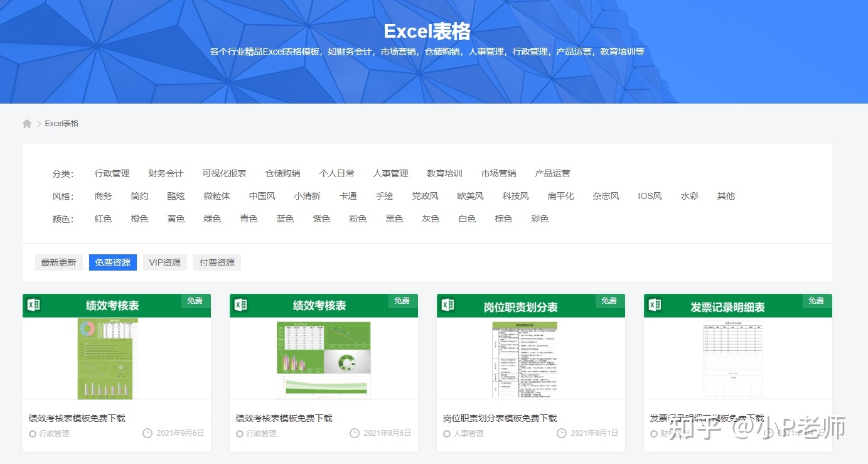Viewport: 868px width, 464px height.
Task: Choose 小清新 style filter
Action: click(x=308, y=196)
